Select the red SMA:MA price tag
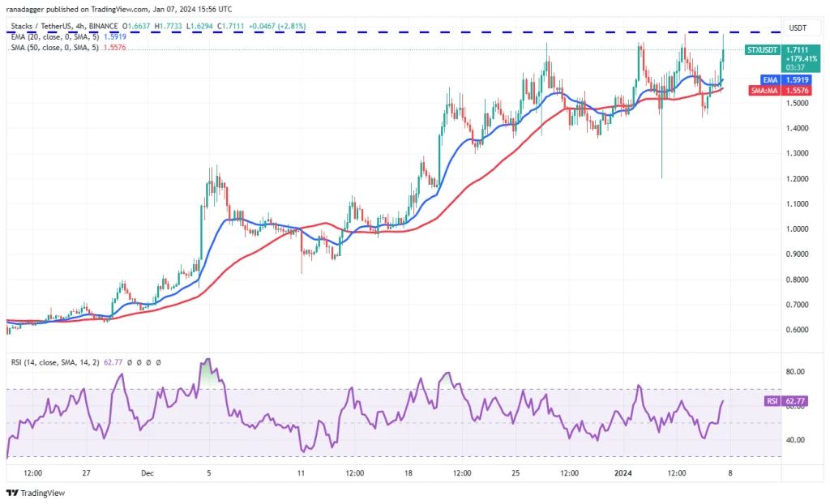This screenshot has width=830, height=504. [x=764, y=89]
